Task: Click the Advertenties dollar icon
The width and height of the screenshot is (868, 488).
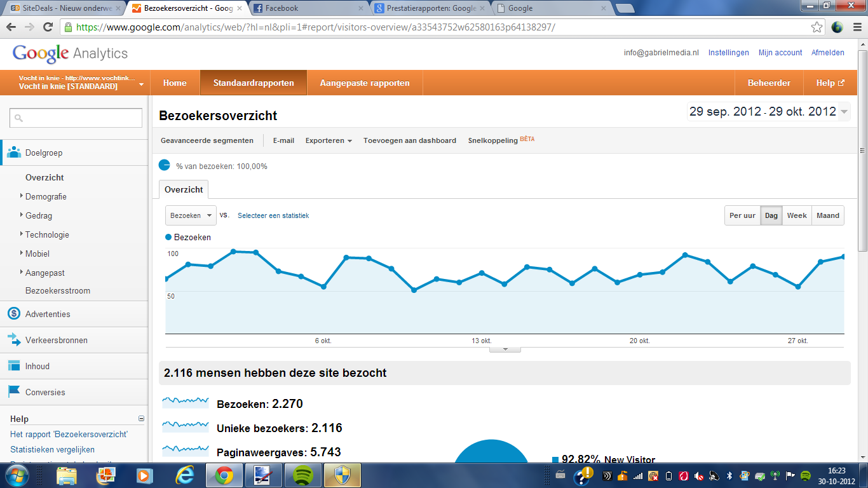Action: tap(14, 314)
